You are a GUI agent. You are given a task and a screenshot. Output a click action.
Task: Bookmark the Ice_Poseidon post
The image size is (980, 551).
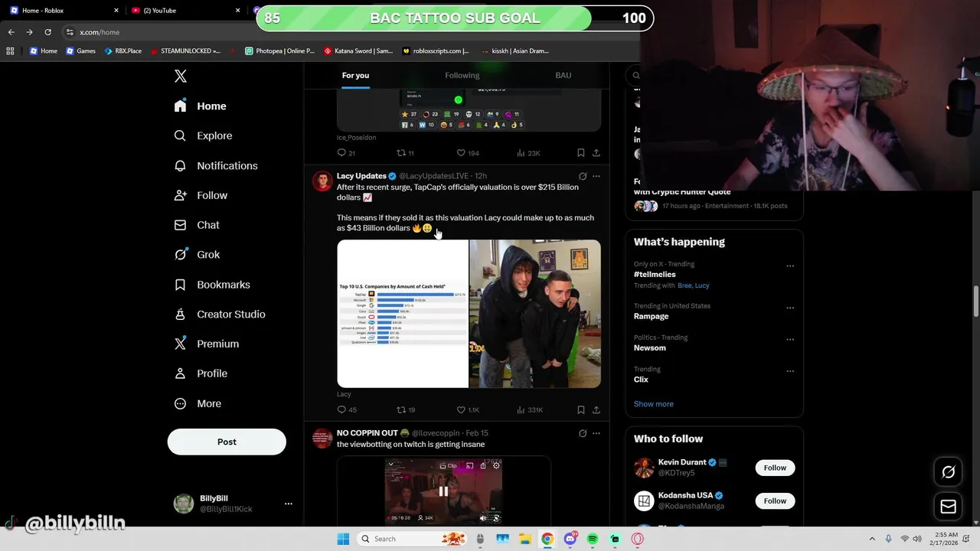581,153
